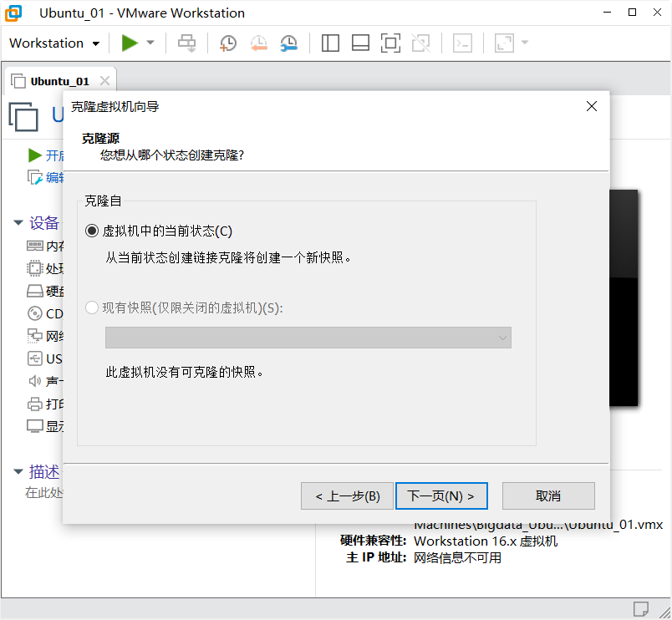Minimize the VMware Workstation window

tap(607, 13)
